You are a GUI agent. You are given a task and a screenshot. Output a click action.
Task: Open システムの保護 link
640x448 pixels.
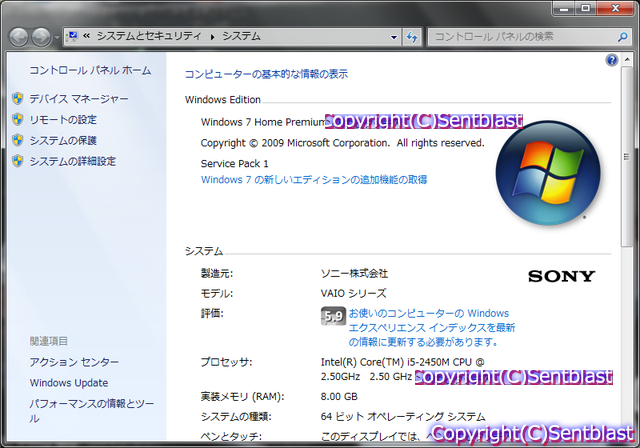click(x=63, y=140)
